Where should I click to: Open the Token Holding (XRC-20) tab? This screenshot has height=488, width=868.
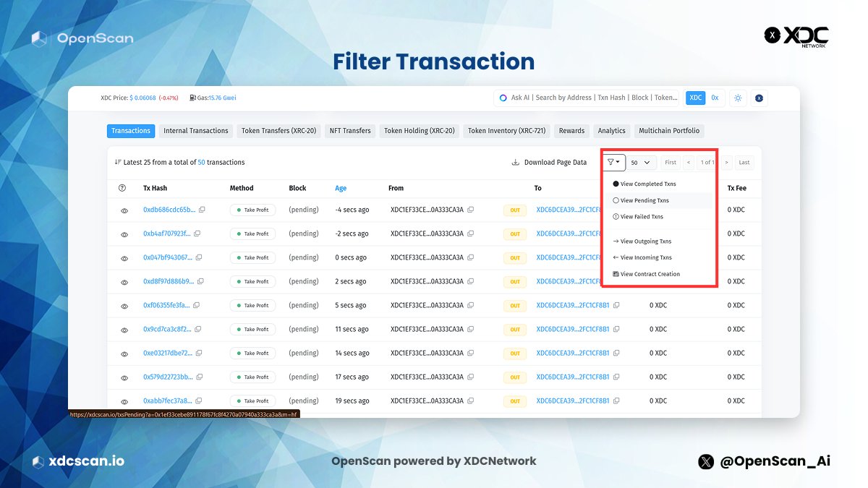coord(420,131)
